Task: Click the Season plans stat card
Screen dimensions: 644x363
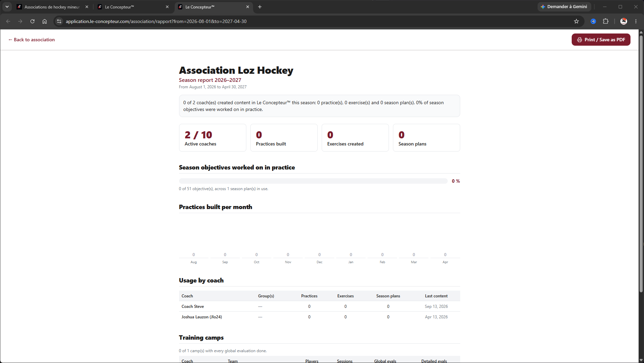Action: pos(426,138)
